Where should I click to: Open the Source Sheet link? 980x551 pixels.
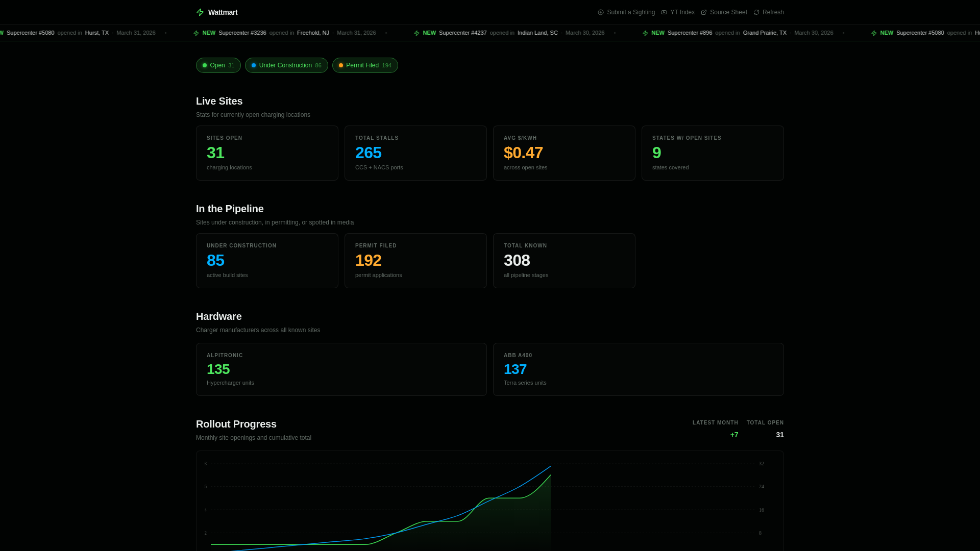pos(728,12)
